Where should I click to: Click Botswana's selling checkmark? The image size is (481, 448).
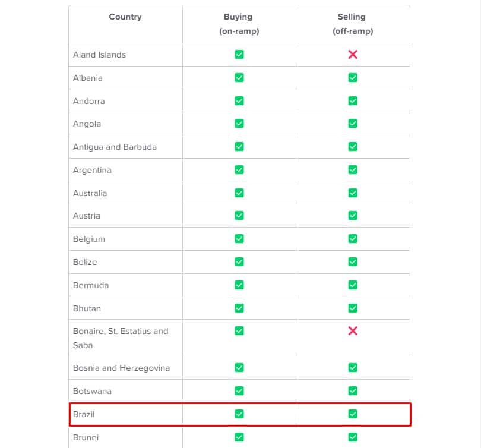(x=353, y=391)
